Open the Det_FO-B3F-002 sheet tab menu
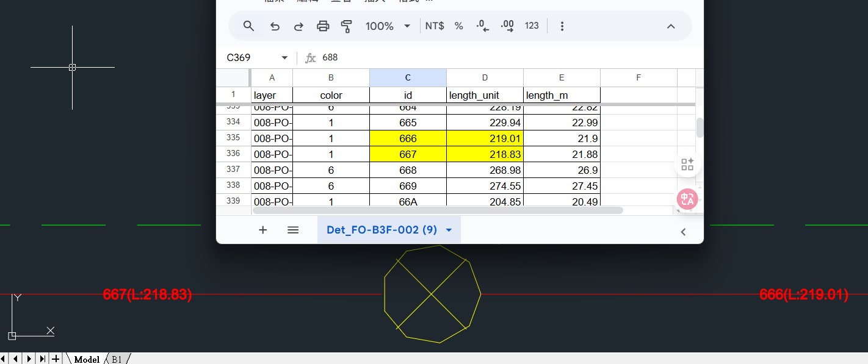Viewport: 868px width, 364px height. (449, 230)
